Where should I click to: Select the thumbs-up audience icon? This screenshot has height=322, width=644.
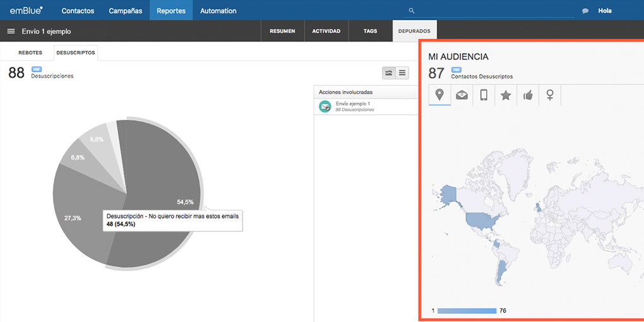[x=528, y=95]
